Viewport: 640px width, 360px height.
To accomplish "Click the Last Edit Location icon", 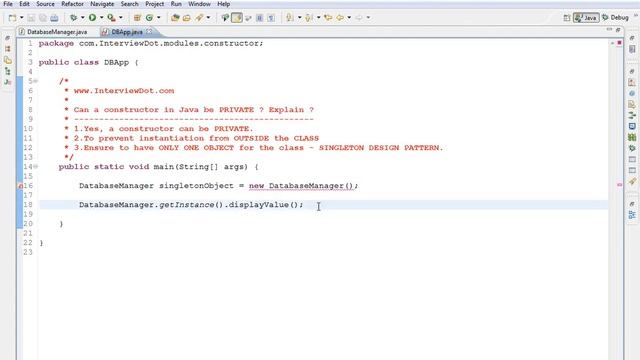I will tap(328, 18).
